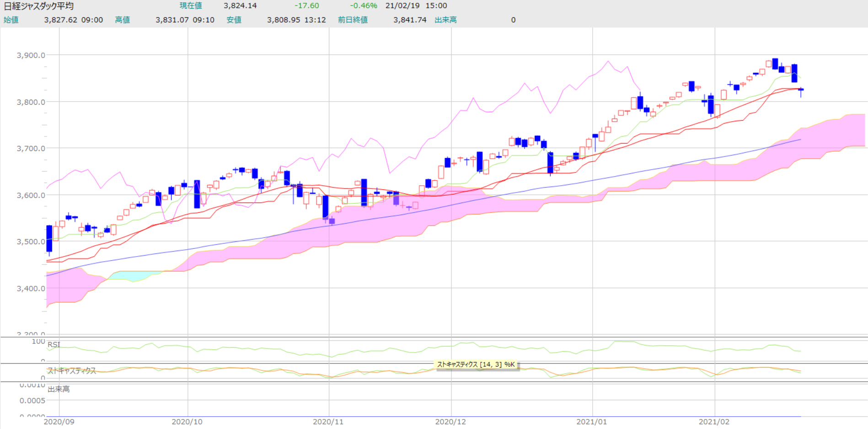Viewport: 868px width, 429px height.
Task: Select the price change -17.60
Action: click(x=307, y=5)
